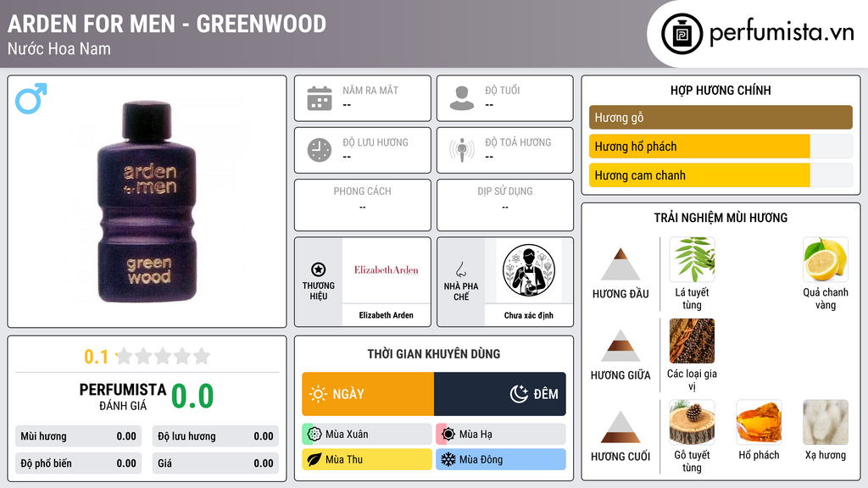Click the moon icon next to Đêm
868x488 pixels.
point(520,394)
